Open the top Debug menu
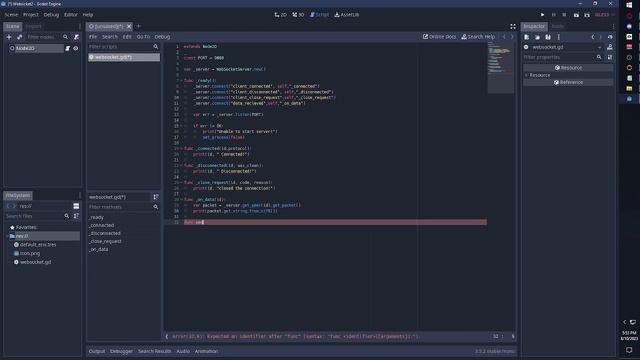The width and height of the screenshot is (640, 360). pyautogui.click(x=51, y=15)
